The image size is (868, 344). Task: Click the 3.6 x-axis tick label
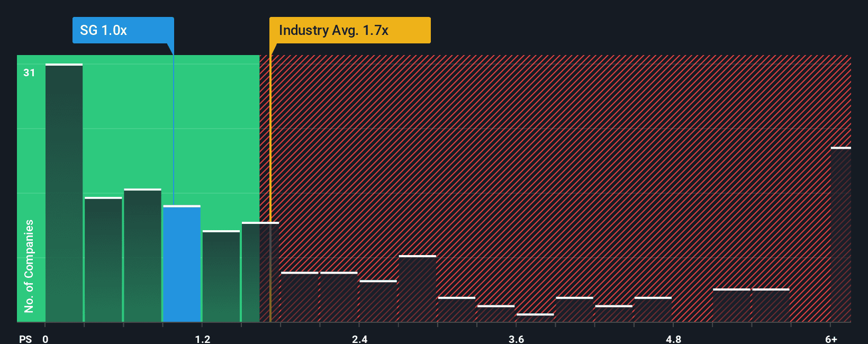point(516,339)
